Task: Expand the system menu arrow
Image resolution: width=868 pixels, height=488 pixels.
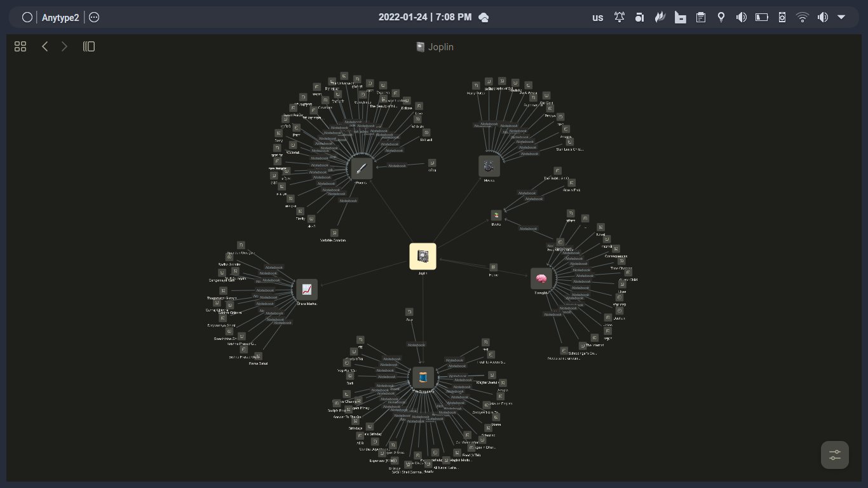Action: tap(841, 17)
